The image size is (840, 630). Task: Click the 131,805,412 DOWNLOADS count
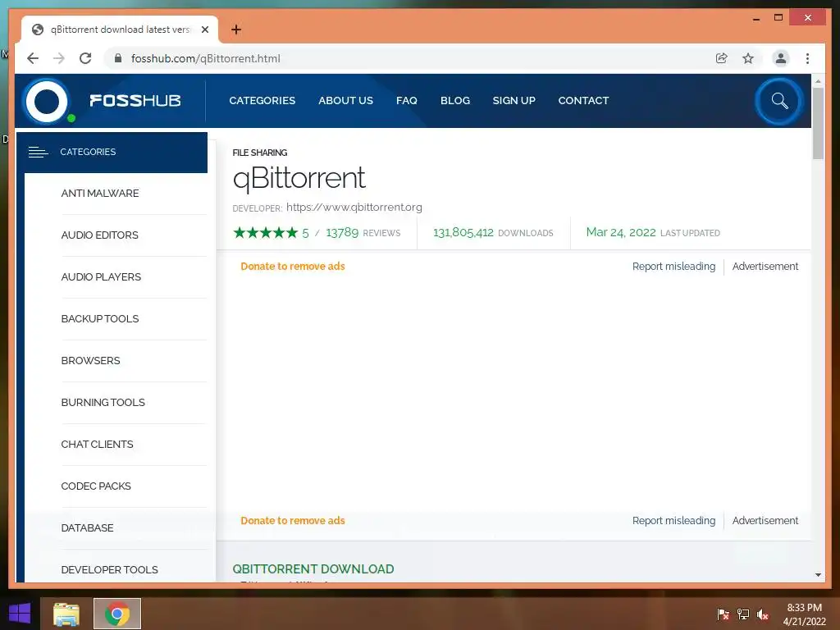tap(493, 232)
